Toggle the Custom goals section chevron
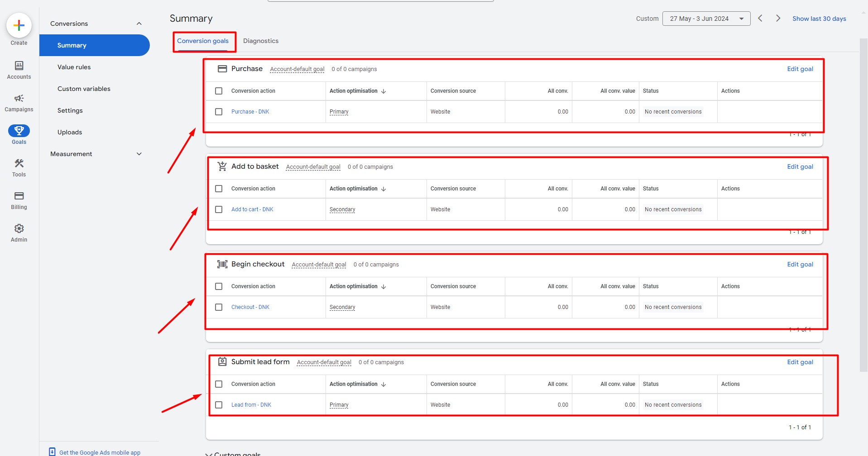This screenshot has height=456, width=868. pyautogui.click(x=209, y=454)
